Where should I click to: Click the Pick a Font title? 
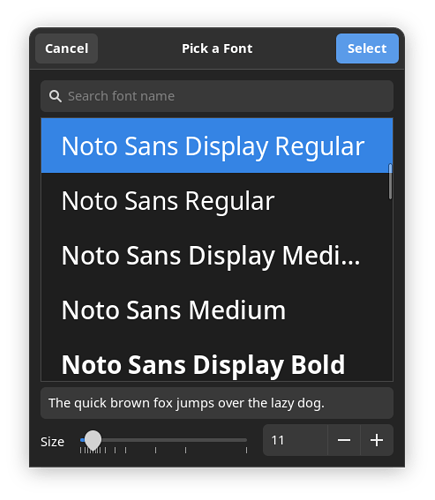[217, 49]
